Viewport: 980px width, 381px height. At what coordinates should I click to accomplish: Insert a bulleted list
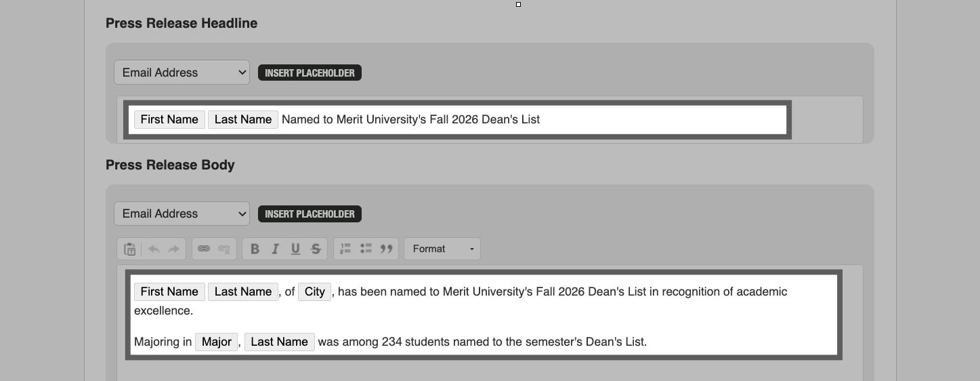[x=366, y=249]
